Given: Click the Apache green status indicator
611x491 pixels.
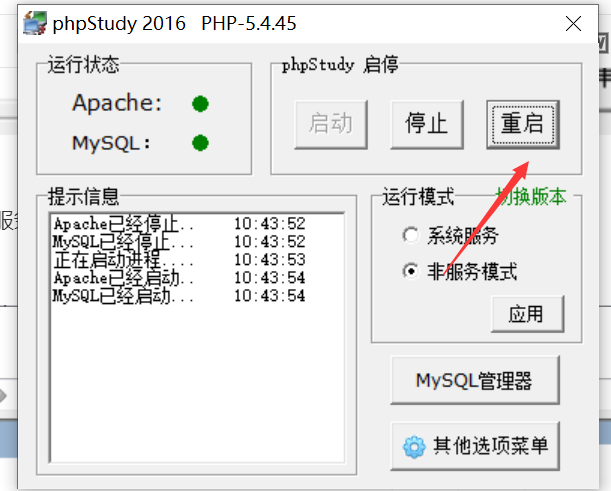Looking at the screenshot, I should (200, 104).
